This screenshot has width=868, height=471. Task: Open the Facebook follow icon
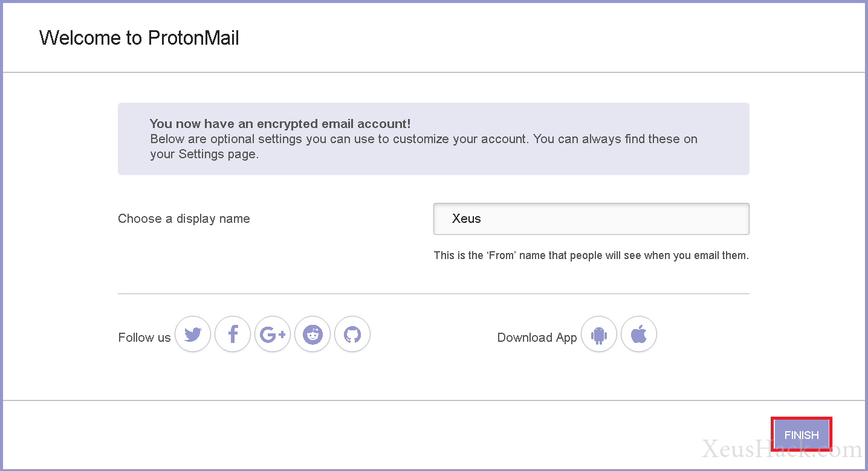click(233, 334)
